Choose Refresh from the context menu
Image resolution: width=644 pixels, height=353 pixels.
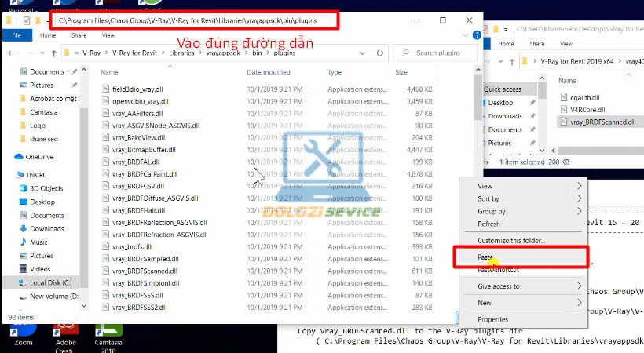pos(523,224)
